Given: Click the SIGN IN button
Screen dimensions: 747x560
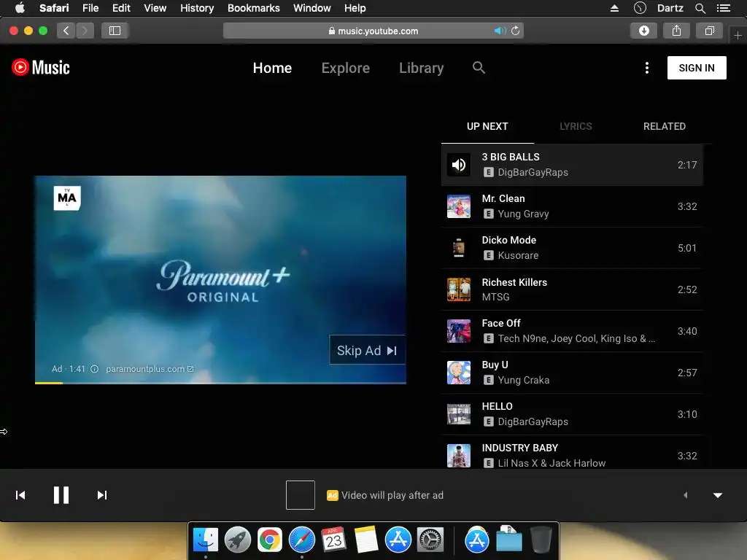Looking at the screenshot, I should click(x=697, y=68).
